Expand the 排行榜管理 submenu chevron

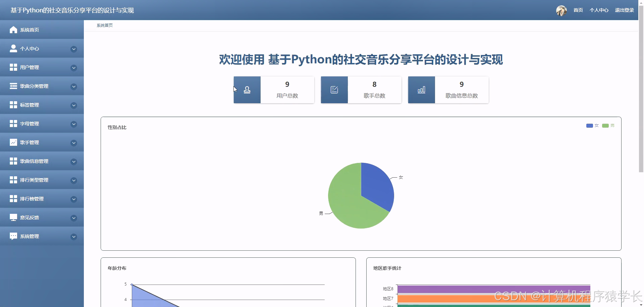tap(74, 199)
